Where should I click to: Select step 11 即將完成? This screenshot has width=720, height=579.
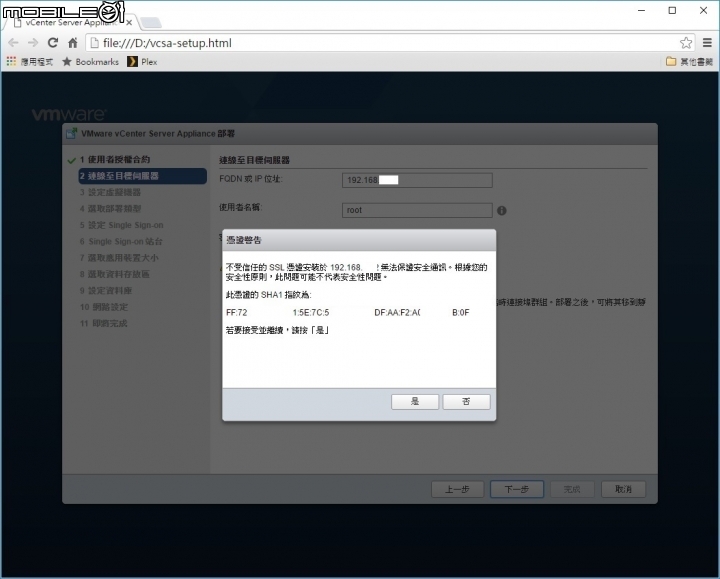pyautogui.click(x=104, y=324)
